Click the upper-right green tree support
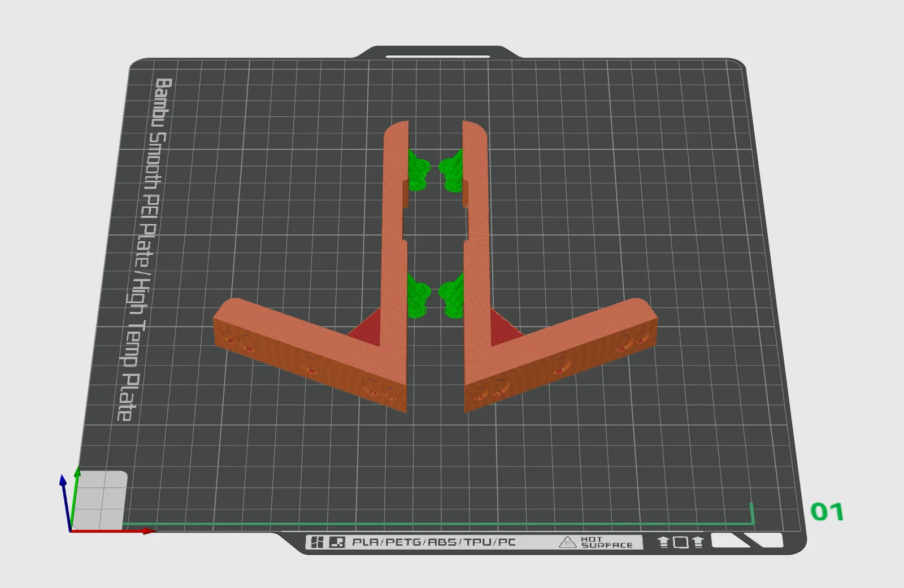 point(451,171)
